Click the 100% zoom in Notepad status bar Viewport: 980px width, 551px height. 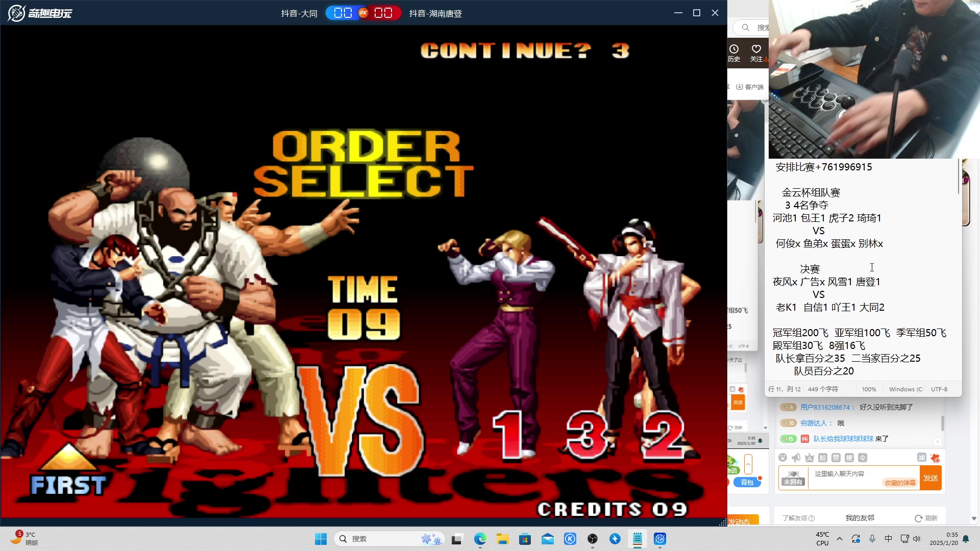click(x=869, y=389)
